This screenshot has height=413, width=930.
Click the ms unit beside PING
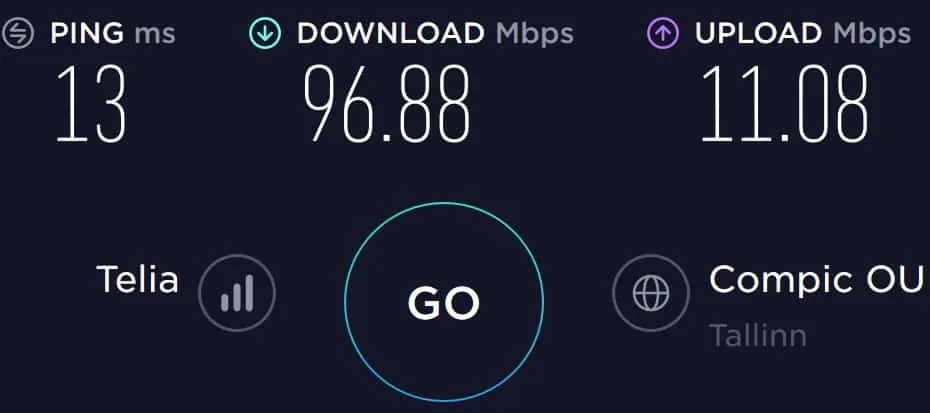pos(155,34)
